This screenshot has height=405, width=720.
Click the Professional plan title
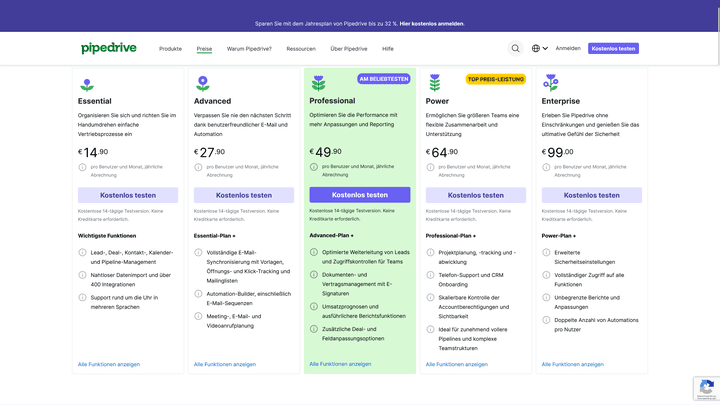click(332, 101)
